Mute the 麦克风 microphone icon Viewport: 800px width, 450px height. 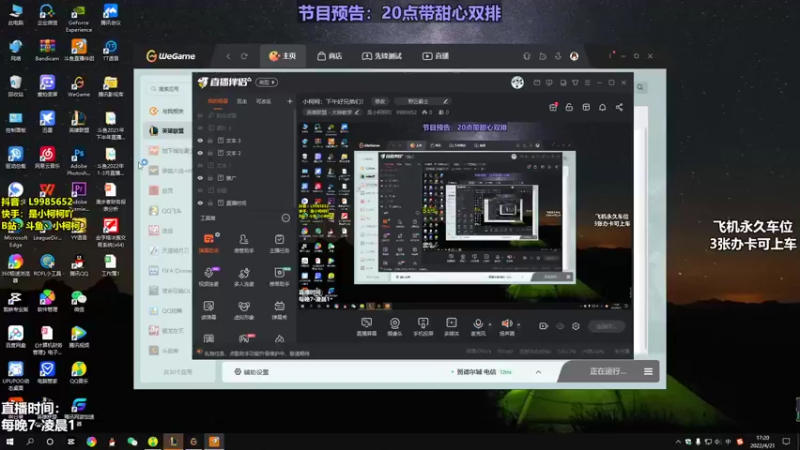click(x=478, y=327)
